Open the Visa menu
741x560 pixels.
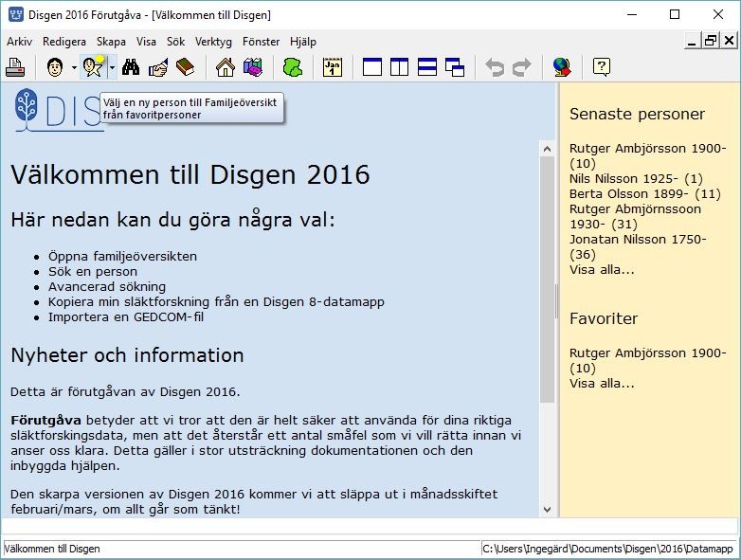click(x=146, y=42)
